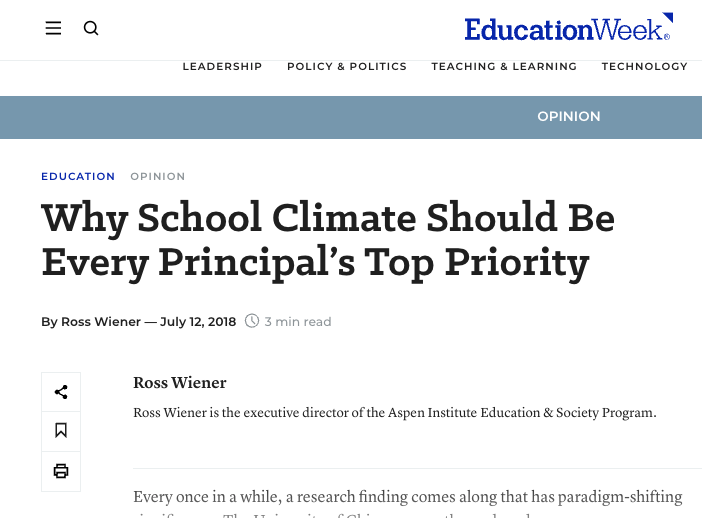This screenshot has height=518, width=702.
Task: Open the Leadership navigation section
Action: (x=222, y=67)
